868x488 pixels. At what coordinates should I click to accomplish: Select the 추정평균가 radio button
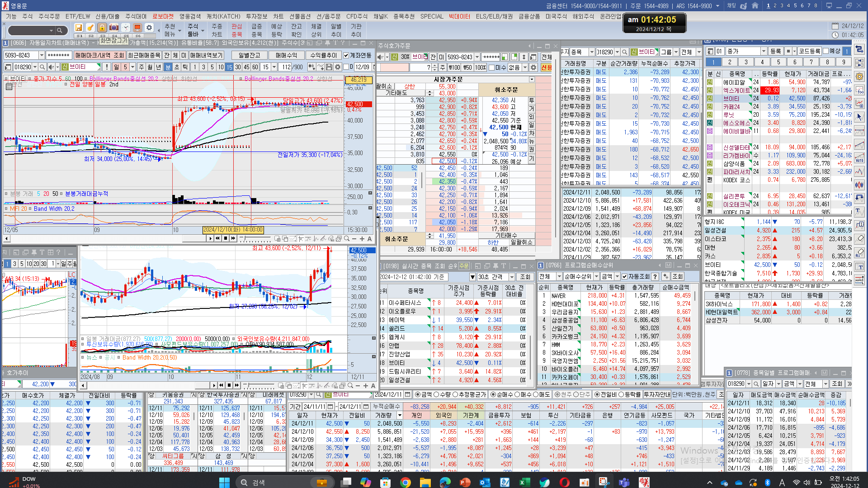click(455, 394)
